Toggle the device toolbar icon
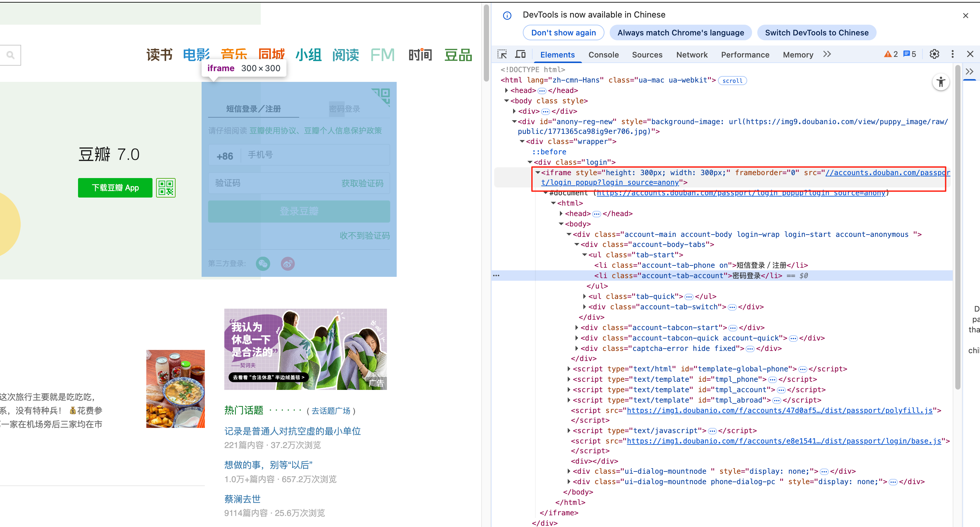The height and width of the screenshot is (527, 980). click(x=520, y=54)
